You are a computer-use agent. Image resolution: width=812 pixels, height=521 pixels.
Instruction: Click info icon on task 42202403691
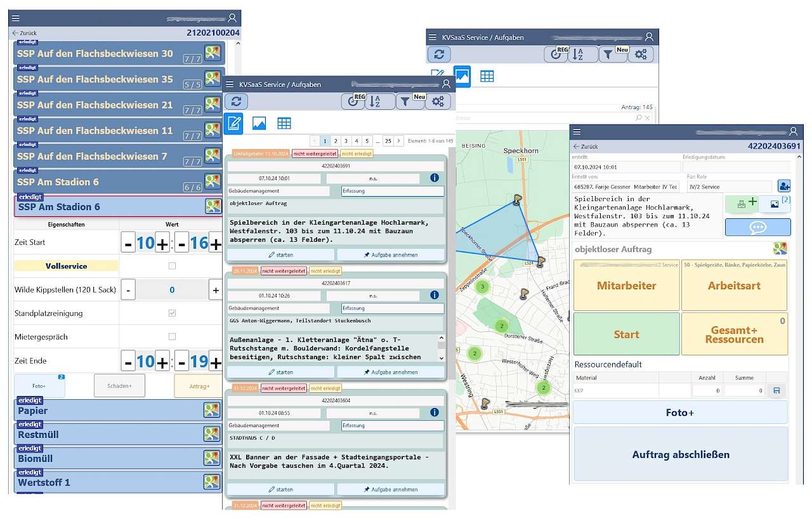click(x=435, y=178)
